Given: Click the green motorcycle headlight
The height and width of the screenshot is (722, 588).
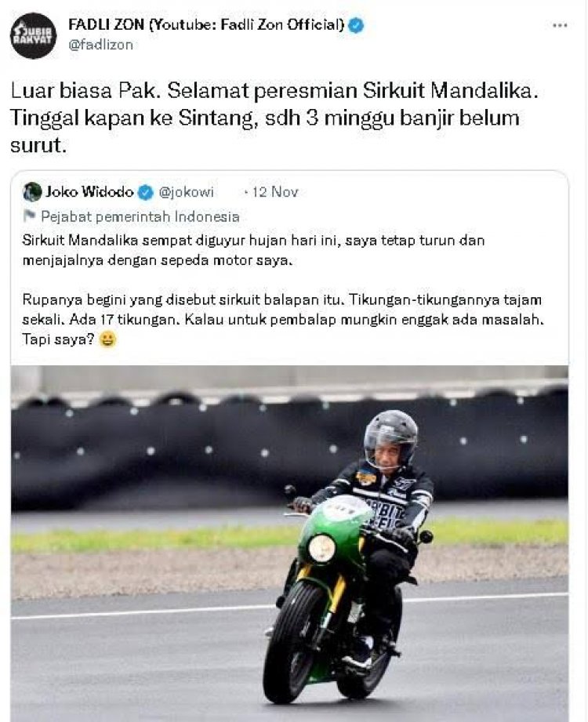Looking at the screenshot, I should coord(321,549).
